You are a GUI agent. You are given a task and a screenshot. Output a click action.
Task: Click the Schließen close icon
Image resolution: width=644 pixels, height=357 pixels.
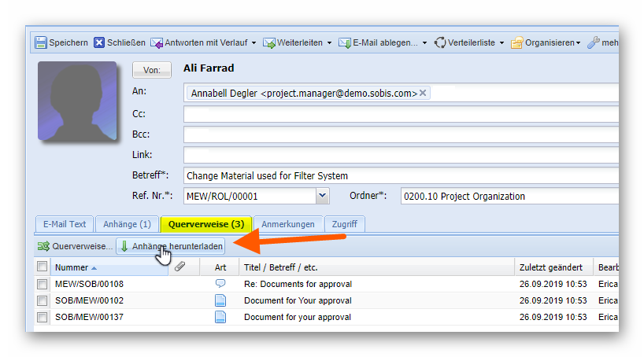click(99, 42)
